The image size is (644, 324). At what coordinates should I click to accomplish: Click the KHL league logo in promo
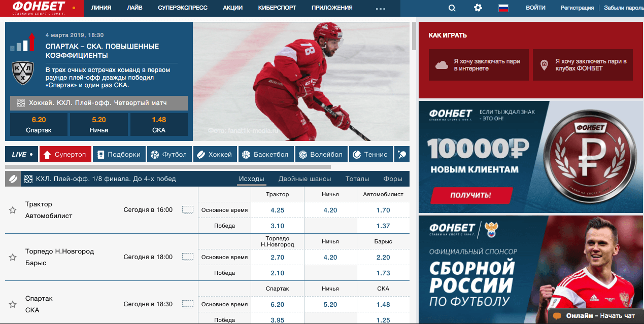point(23,73)
